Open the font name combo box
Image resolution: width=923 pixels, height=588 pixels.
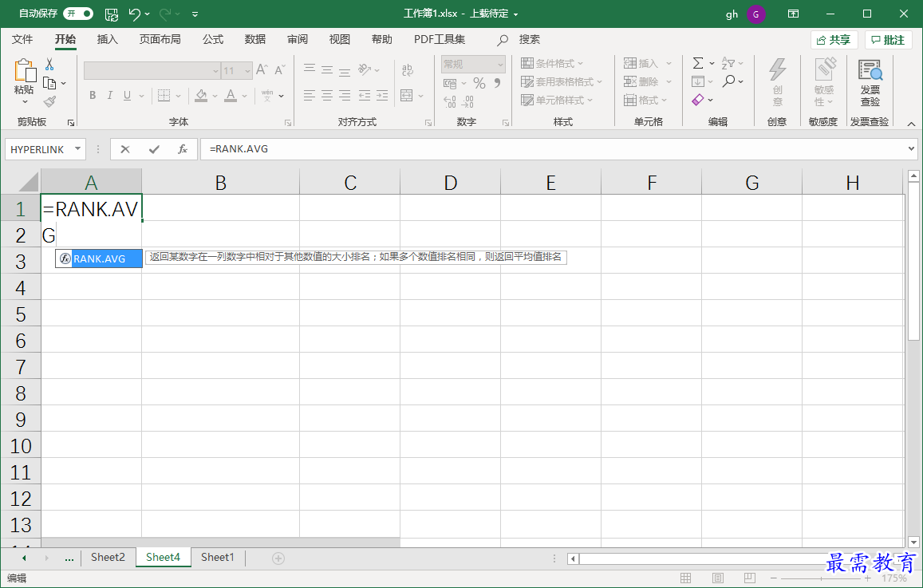152,71
